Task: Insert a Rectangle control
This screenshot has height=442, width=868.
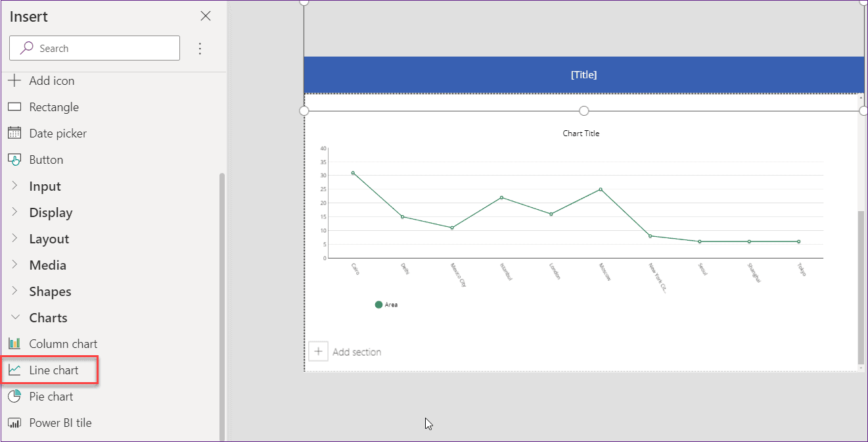Action: point(54,107)
